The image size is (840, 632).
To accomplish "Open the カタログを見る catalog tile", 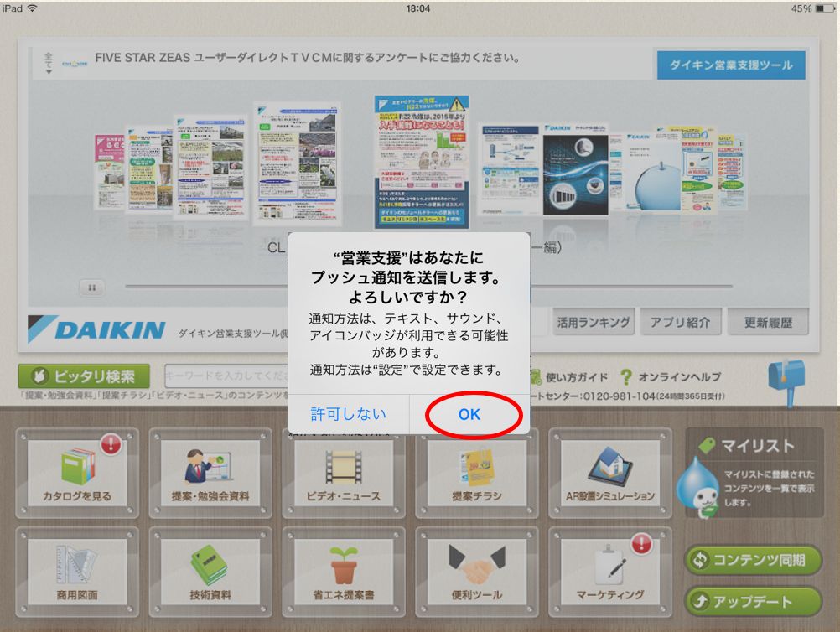I will [x=77, y=473].
